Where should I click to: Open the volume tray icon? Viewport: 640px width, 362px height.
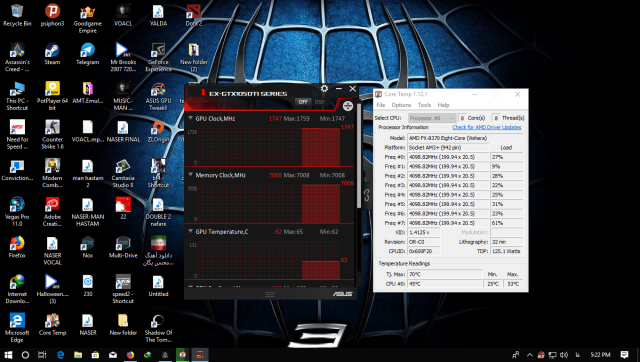point(564,355)
